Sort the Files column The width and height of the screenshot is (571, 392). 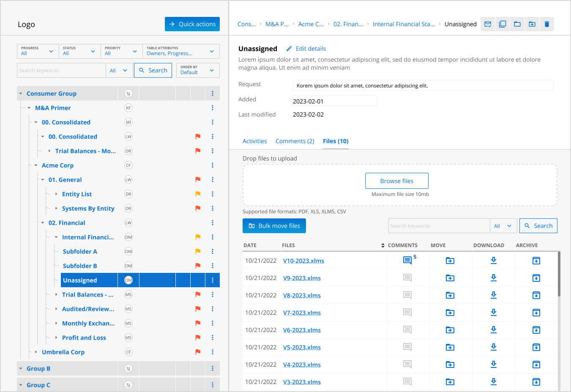point(383,245)
